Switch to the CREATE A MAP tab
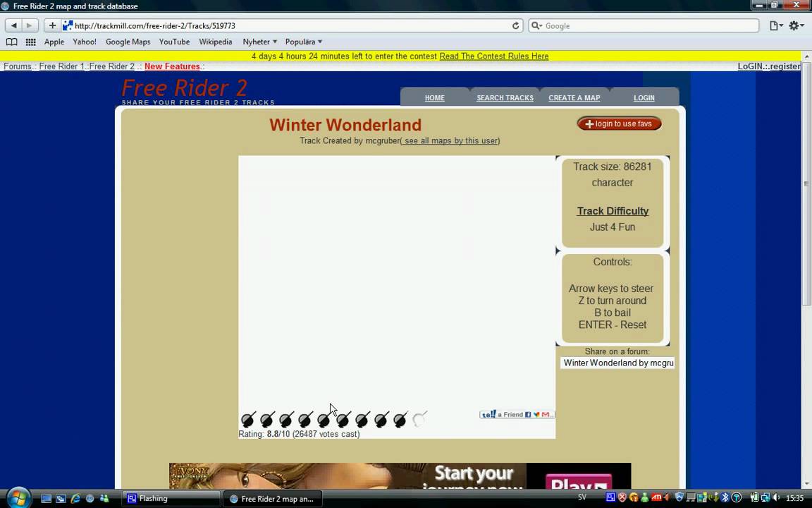Image resolution: width=812 pixels, height=508 pixels. click(574, 98)
